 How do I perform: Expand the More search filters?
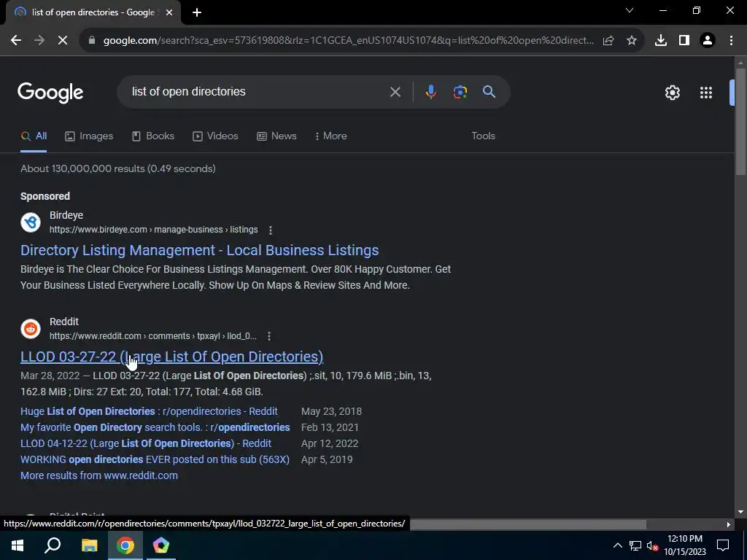tap(330, 136)
